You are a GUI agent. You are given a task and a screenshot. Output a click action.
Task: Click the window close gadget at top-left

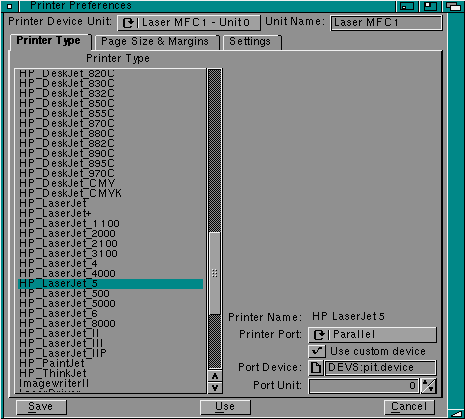pyautogui.click(x=10, y=6)
